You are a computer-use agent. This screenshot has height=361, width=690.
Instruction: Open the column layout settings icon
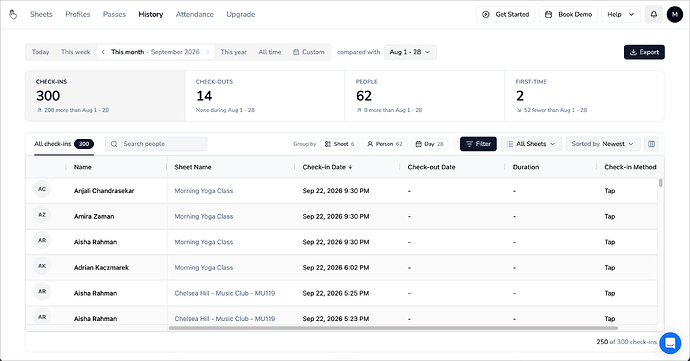[x=651, y=144]
